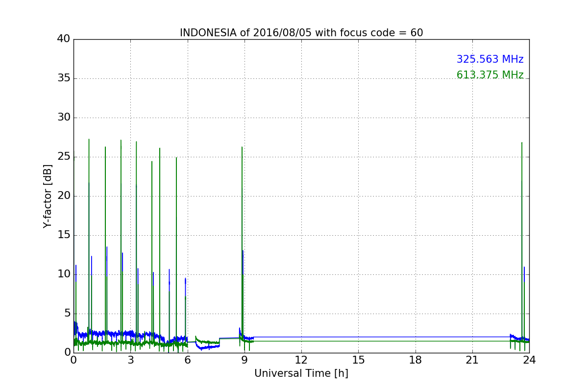Click the 'Y-factor [dB]' axis label
This screenshot has width=588, height=392.
[48, 196]
